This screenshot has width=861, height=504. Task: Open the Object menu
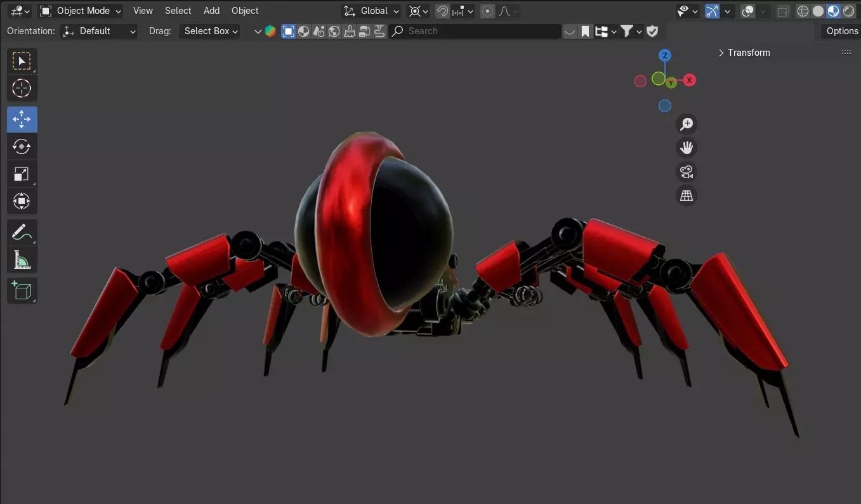pyautogui.click(x=245, y=11)
